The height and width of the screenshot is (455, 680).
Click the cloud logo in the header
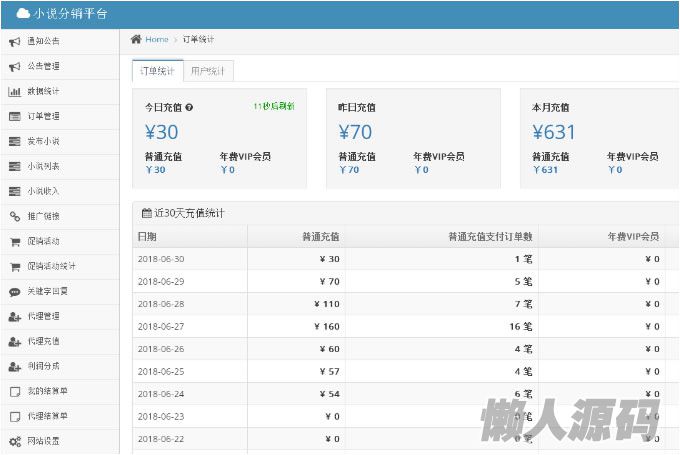point(21,14)
